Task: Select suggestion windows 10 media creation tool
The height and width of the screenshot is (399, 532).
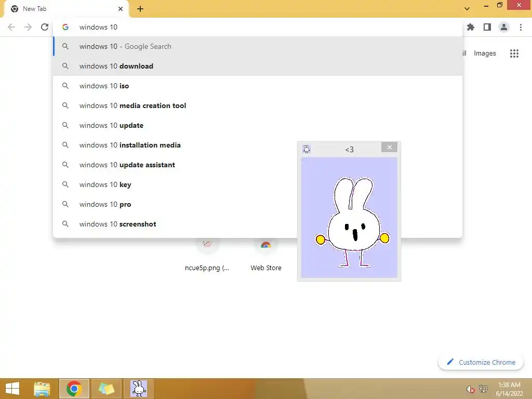Action: point(258,105)
